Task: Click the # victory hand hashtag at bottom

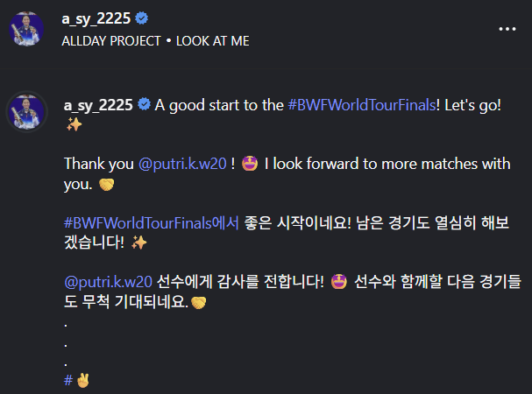Action: point(76,381)
